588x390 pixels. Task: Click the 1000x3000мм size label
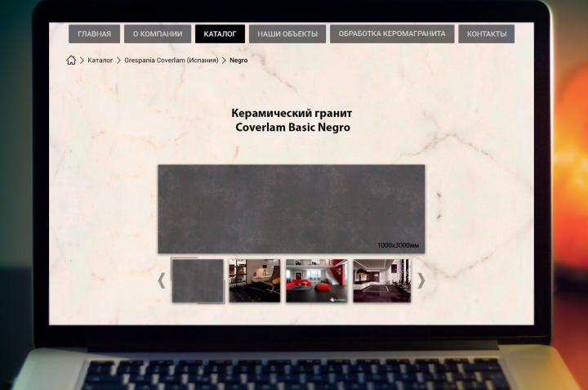click(x=398, y=245)
